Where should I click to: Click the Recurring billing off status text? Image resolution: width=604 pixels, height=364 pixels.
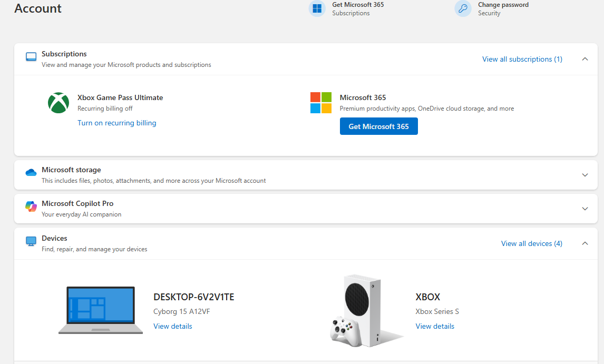(105, 109)
